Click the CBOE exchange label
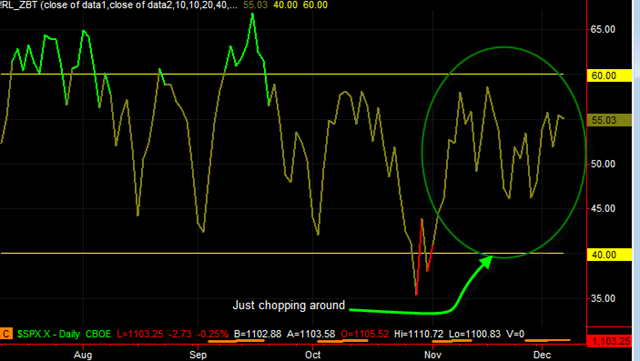 98,334
